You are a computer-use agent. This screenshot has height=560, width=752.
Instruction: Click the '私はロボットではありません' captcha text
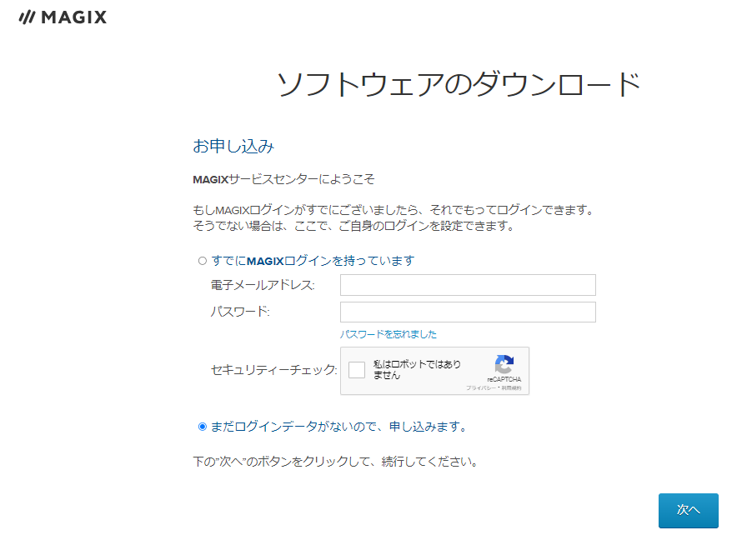tap(417, 370)
